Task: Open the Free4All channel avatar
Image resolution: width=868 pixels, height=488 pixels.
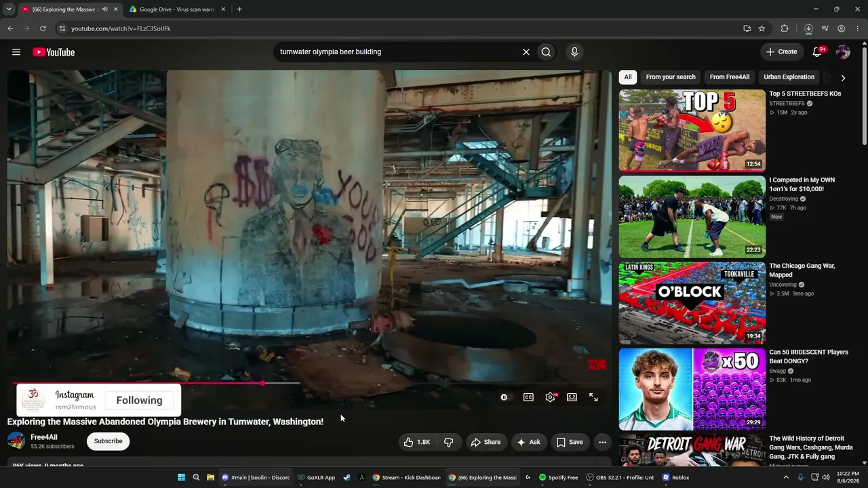Action: 16,441
